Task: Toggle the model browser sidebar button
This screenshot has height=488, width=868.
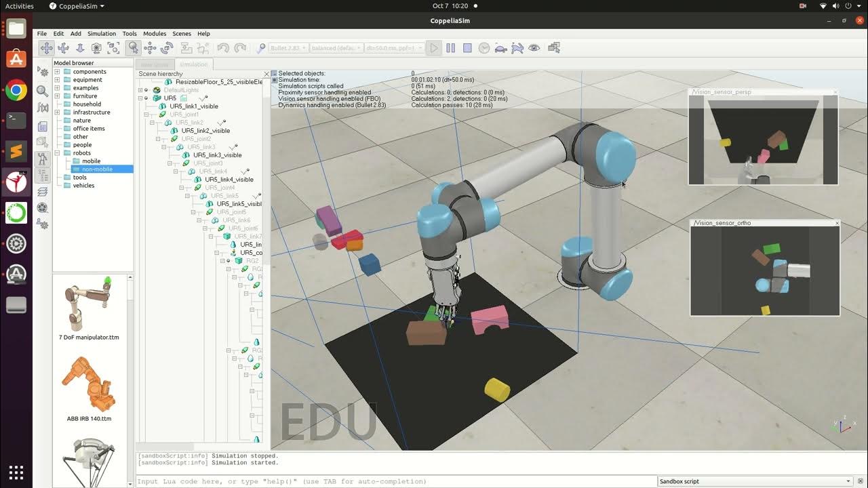Action: pos(42,159)
